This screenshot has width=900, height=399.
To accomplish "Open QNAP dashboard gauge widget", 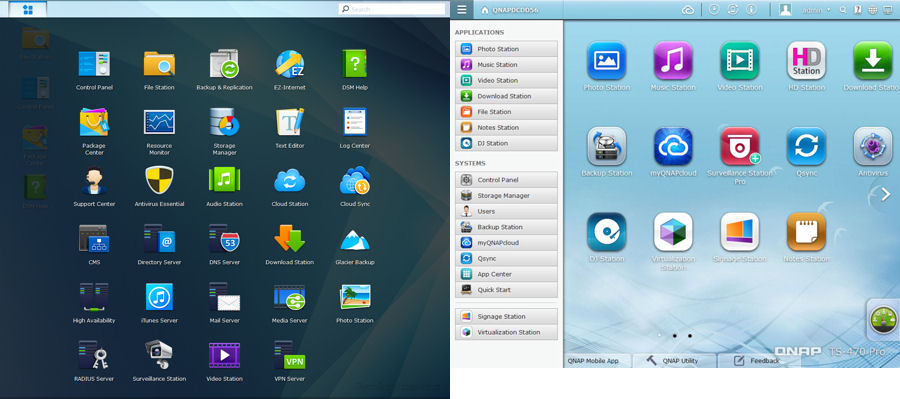I will 882,320.
